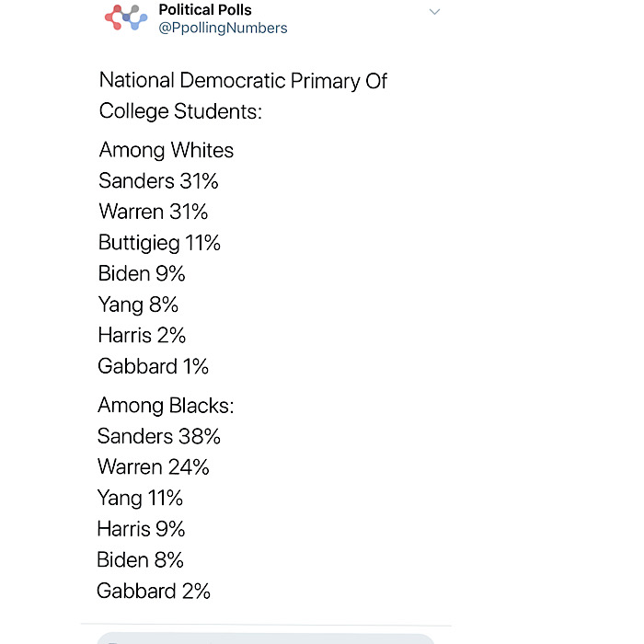Select the 'Buttigieg 11%' line

[x=159, y=243]
